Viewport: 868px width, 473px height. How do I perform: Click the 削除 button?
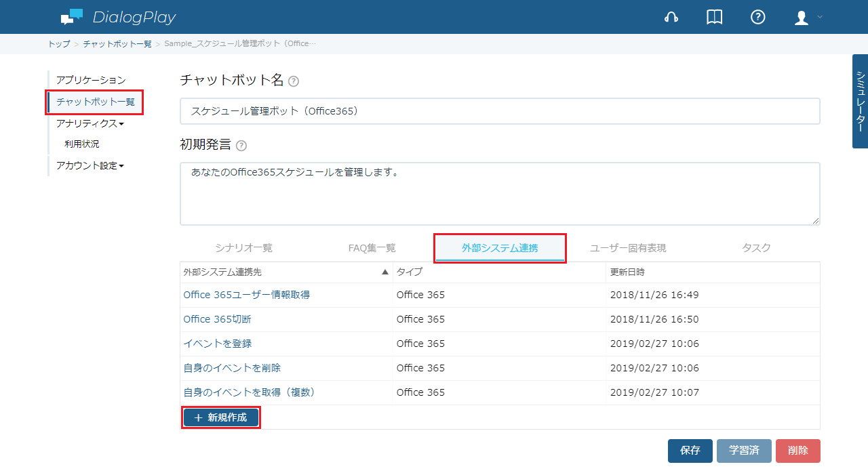[798, 451]
